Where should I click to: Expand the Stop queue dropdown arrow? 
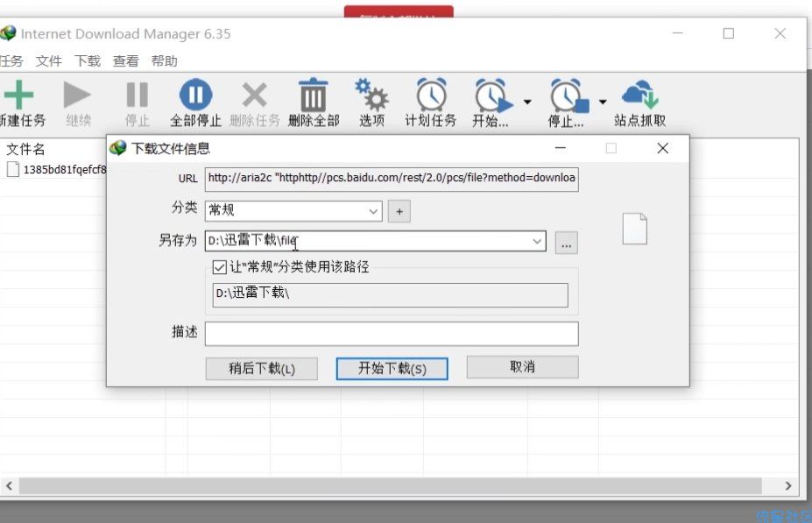[603, 102]
